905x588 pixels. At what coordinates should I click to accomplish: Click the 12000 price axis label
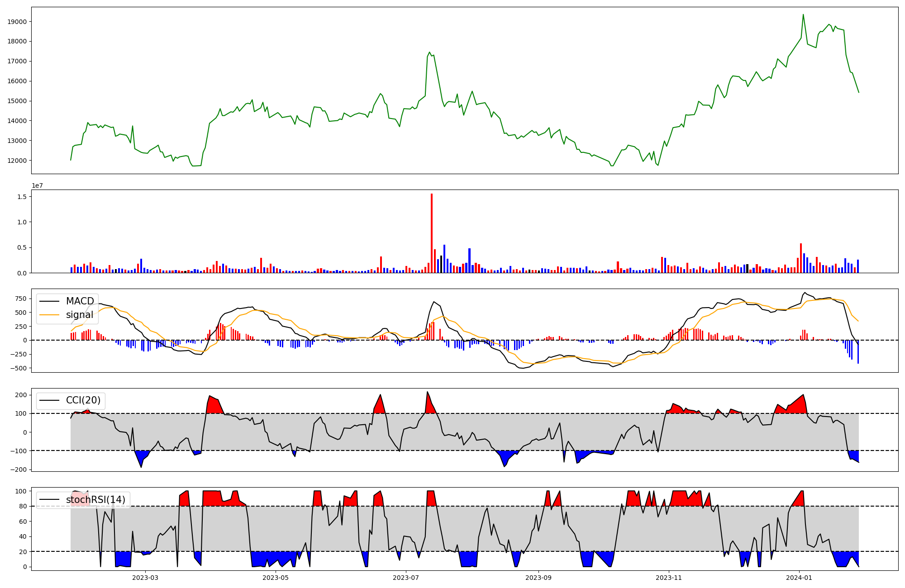coord(17,161)
